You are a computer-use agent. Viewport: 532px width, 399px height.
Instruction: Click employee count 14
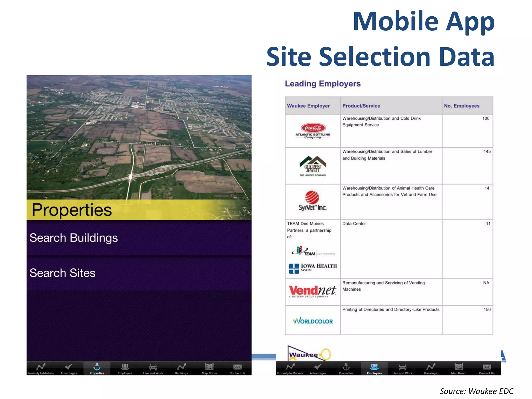[487, 188]
